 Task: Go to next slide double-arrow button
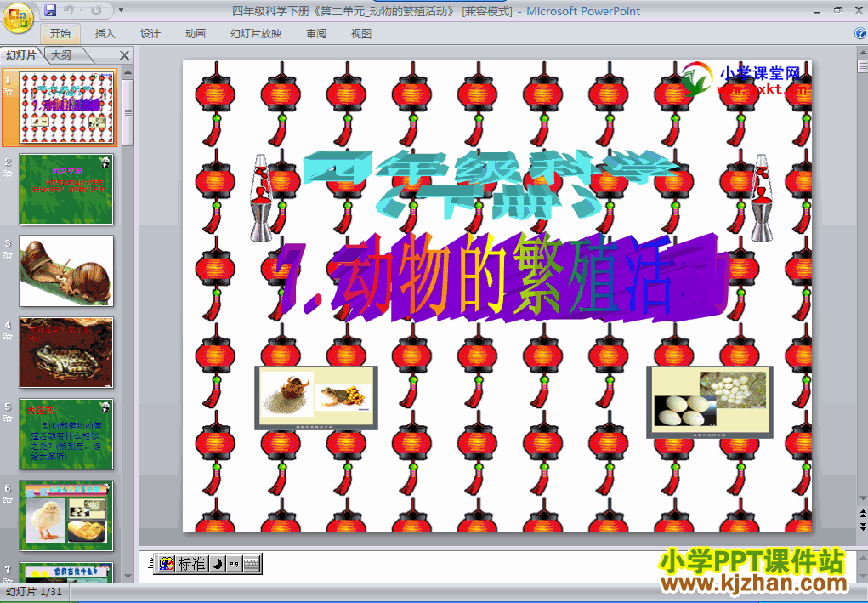point(863,526)
